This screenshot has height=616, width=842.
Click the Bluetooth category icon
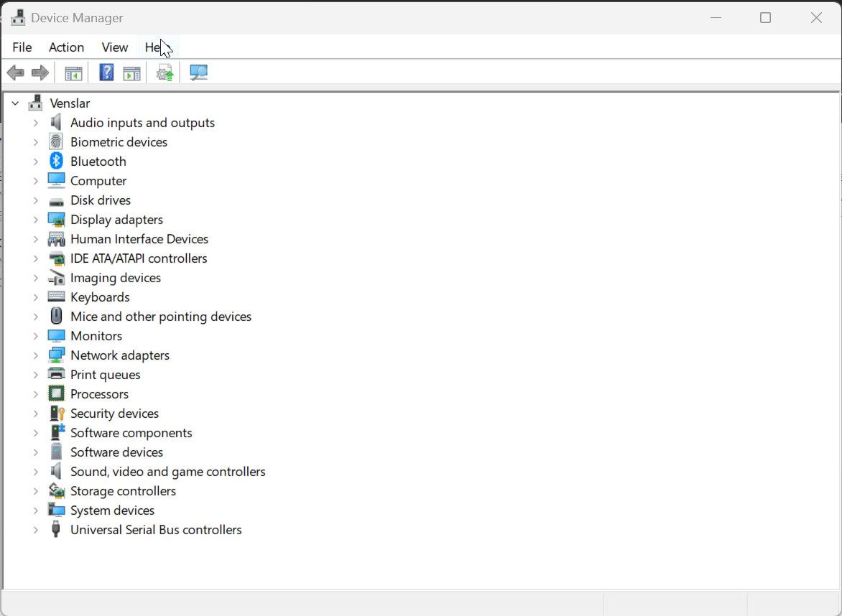[x=56, y=162]
